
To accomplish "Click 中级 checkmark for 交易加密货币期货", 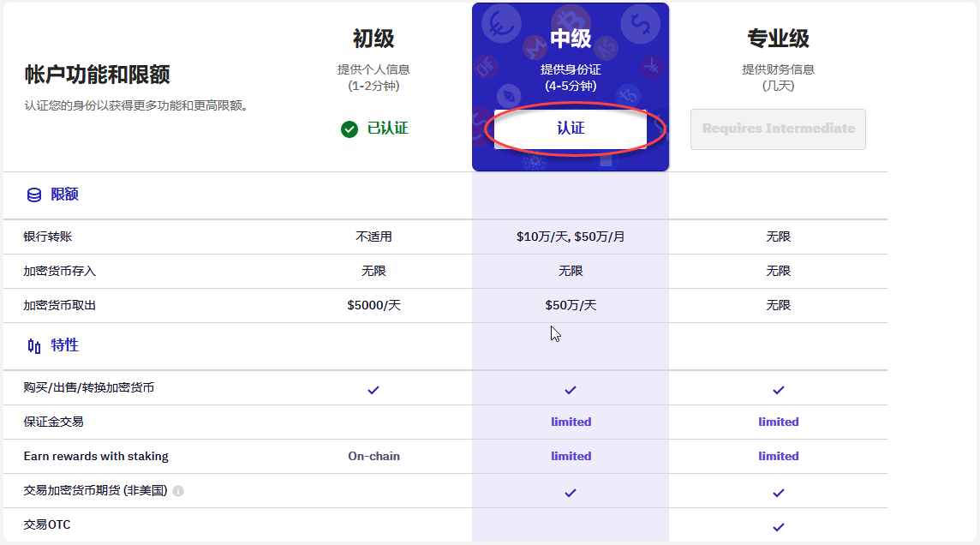I will click(x=570, y=493).
